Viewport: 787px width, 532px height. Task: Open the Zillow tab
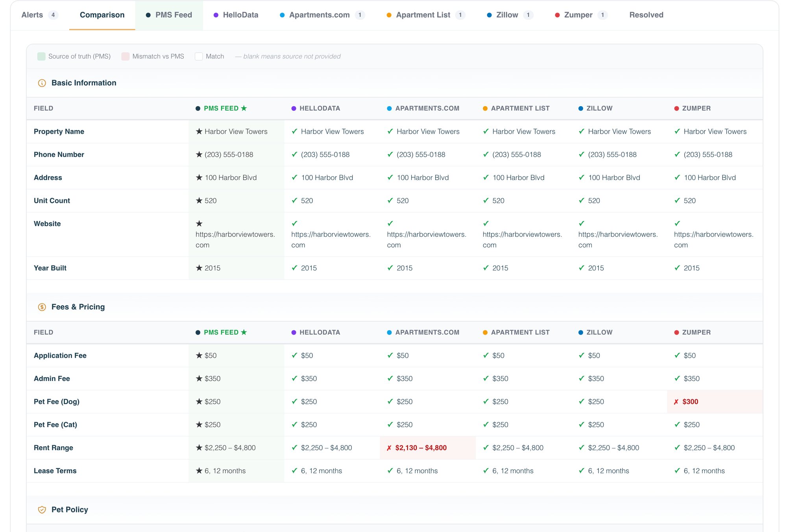(x=510, y=15)
